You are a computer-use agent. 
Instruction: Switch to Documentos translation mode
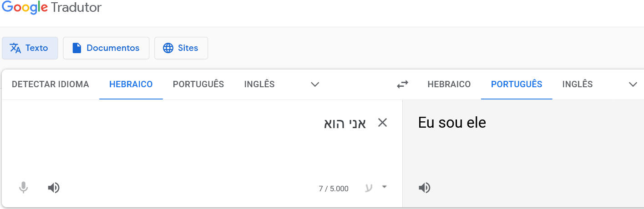[106, 48]
